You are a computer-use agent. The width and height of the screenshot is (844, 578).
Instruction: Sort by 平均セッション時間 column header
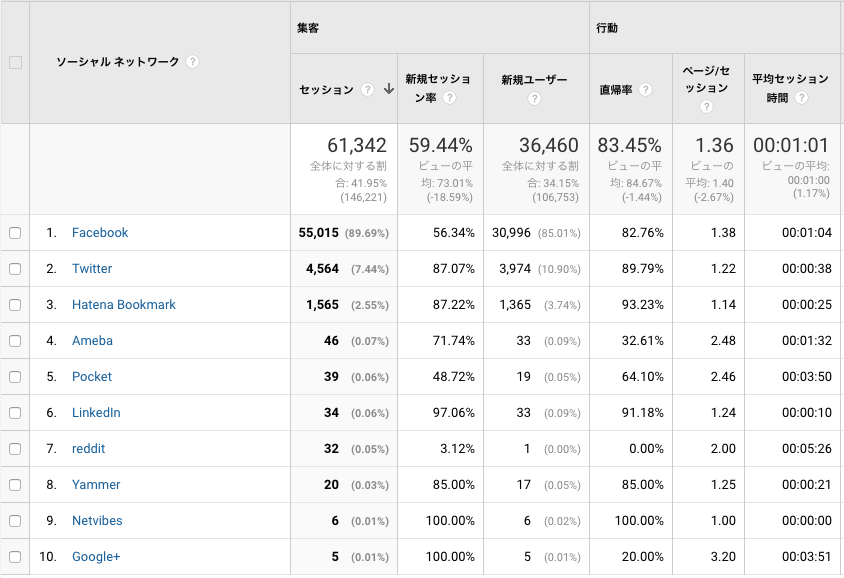pos(790,88)
